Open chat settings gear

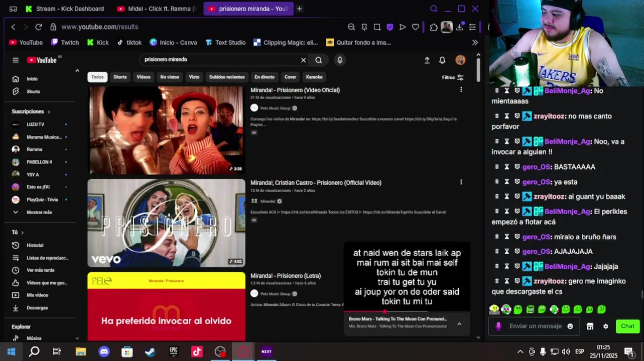(x=606, y=326)
